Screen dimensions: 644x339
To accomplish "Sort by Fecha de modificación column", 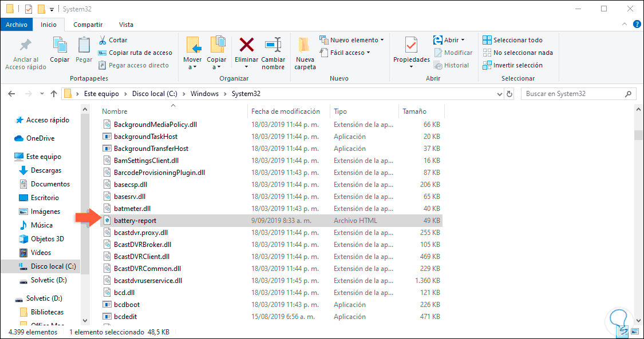I will pos(286,111).
